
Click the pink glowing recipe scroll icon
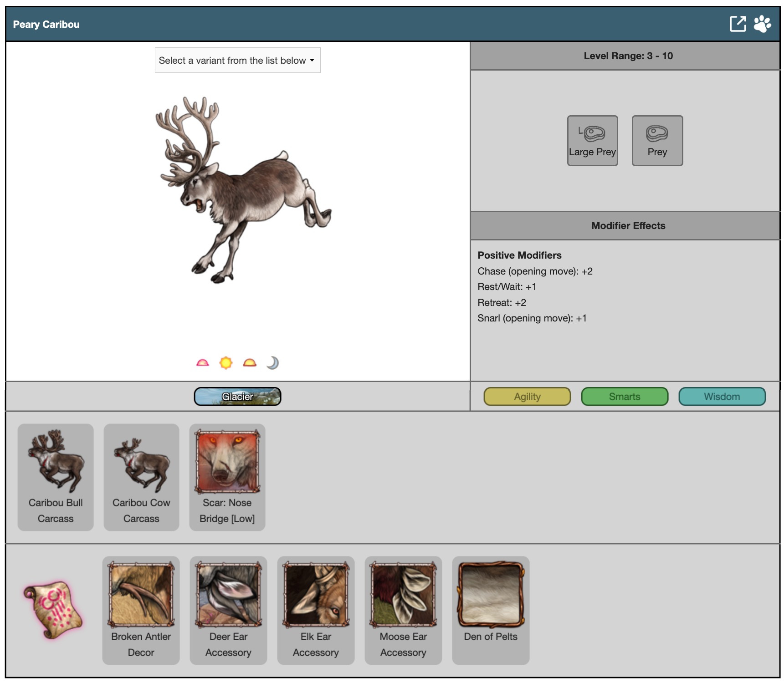click(x=53, y=610)
